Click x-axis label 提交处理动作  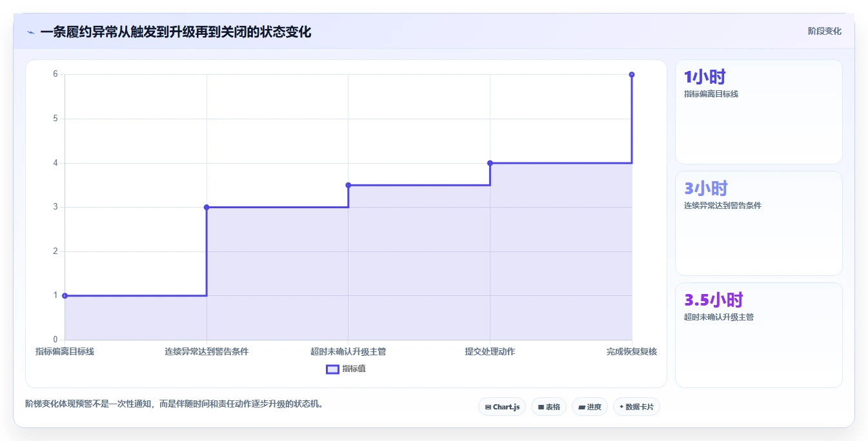click(490, 351)
